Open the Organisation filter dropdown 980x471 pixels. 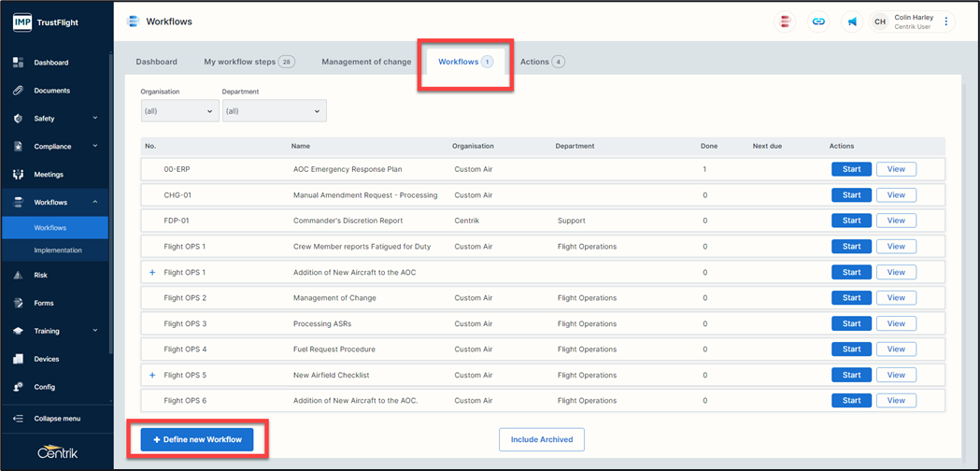(x=179, y=111)
